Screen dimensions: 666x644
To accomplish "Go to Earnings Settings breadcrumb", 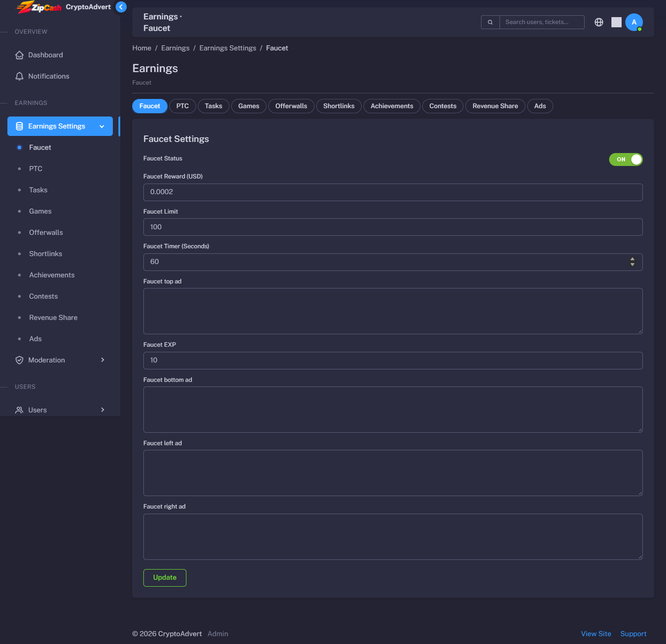I will [228, 48].
